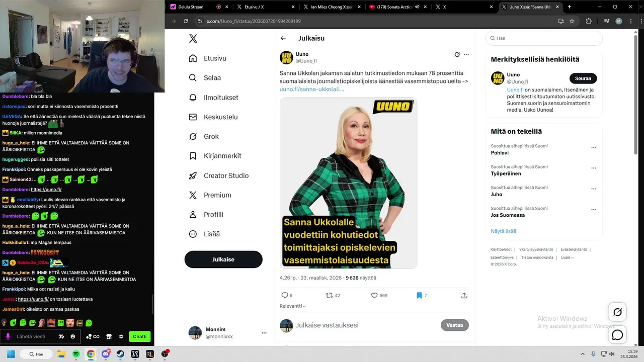Reload the browser page
The image size is (644, 362).
point(186,21)
